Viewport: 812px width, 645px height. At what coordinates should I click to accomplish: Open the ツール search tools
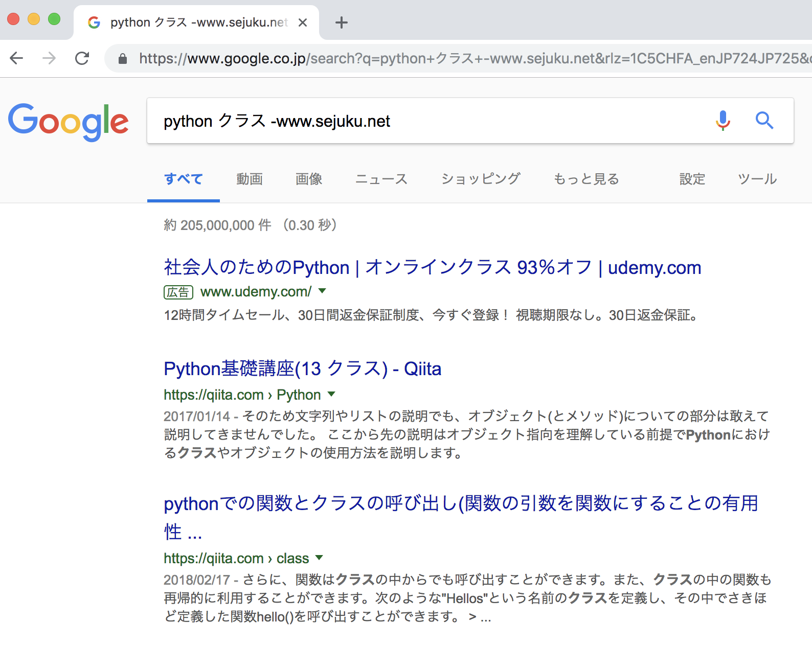coord(757,179)
